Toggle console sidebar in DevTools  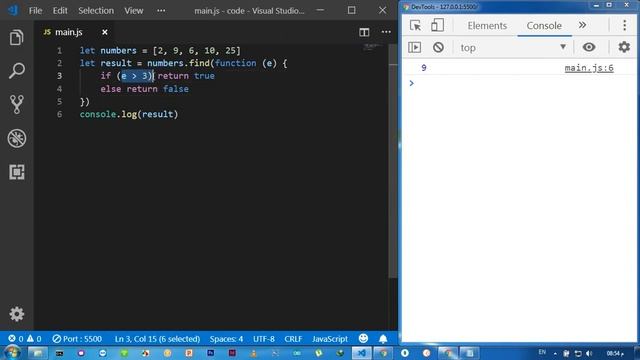click(414, 47)
